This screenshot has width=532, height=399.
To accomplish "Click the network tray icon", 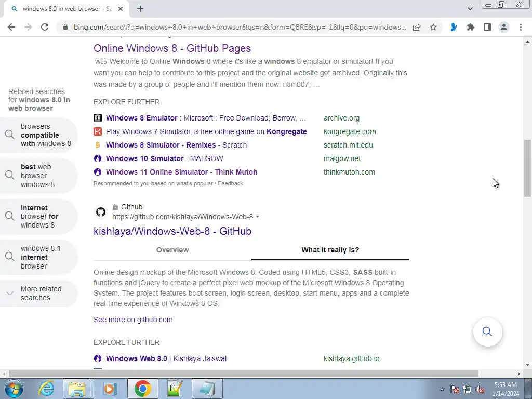I will point(467,390).
